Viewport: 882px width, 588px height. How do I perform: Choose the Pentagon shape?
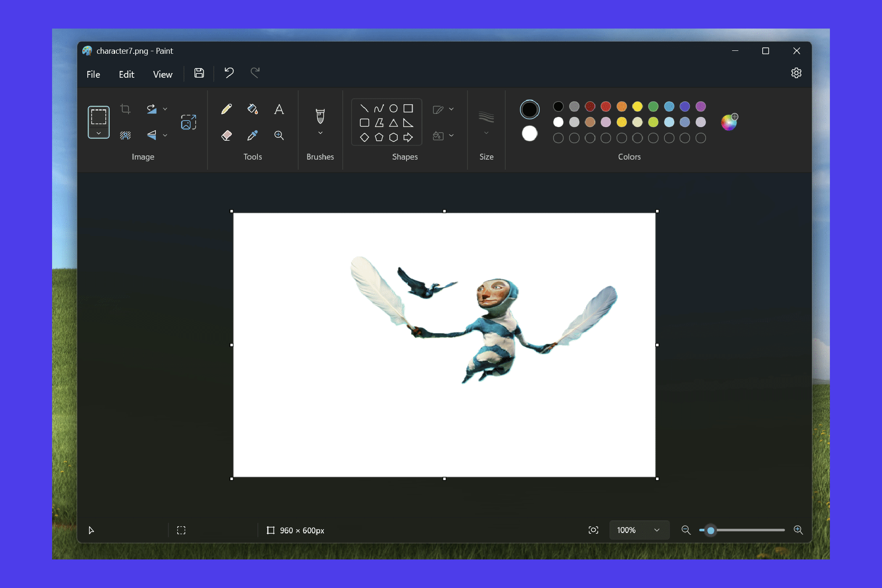[x=379, y=137]
